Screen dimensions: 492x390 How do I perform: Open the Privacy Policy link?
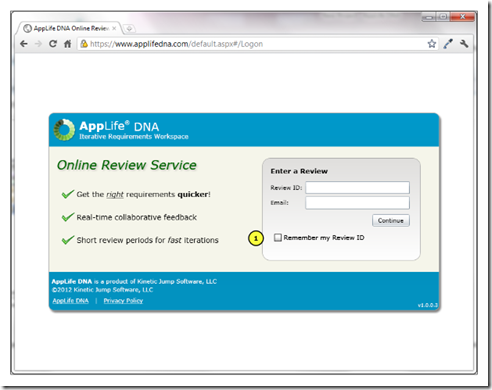pos(123,301)
